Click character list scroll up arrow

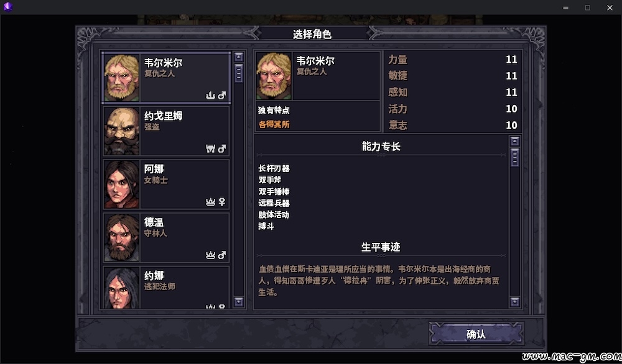click(238, 57)
